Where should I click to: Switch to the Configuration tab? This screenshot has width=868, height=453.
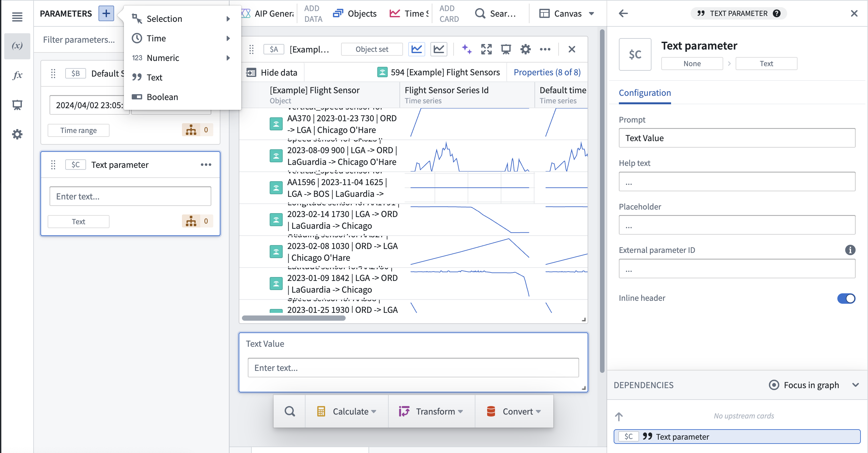[645, 93]
